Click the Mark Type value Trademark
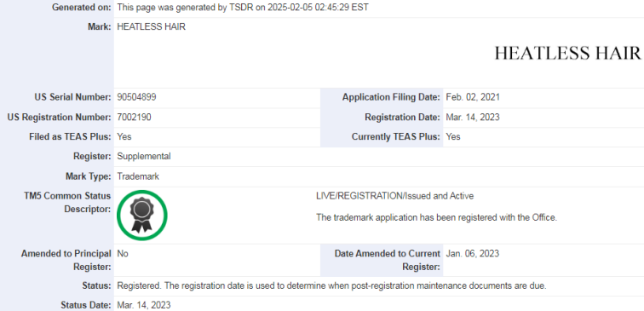This screenshot has width=644, height=311. [138, 176]
